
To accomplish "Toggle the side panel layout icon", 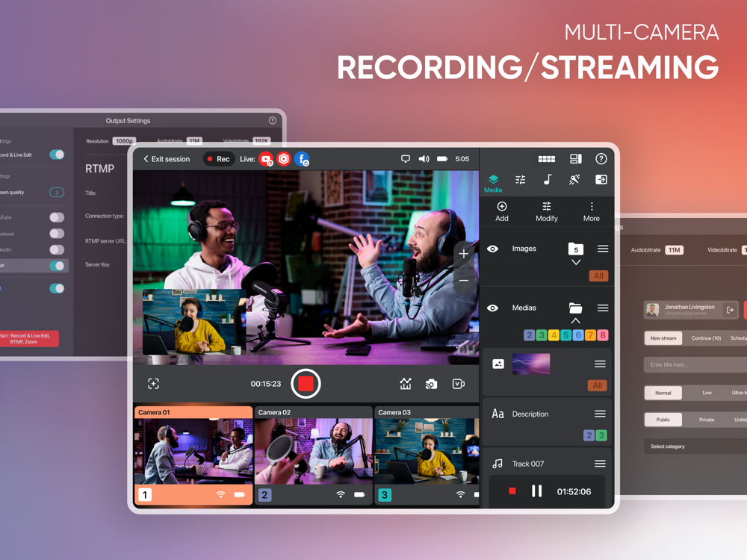I will coord(576,159).
